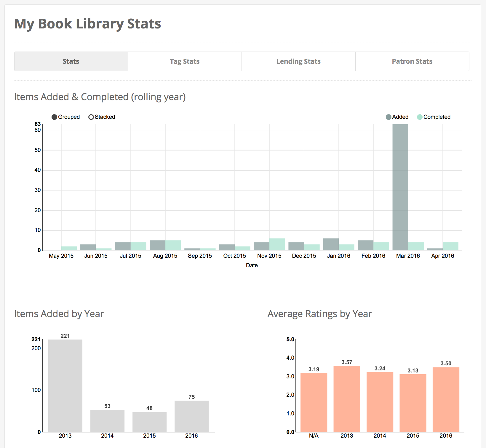
Task: Click the N/A ratings bar labeled 3.19
Action: point(314,402)
